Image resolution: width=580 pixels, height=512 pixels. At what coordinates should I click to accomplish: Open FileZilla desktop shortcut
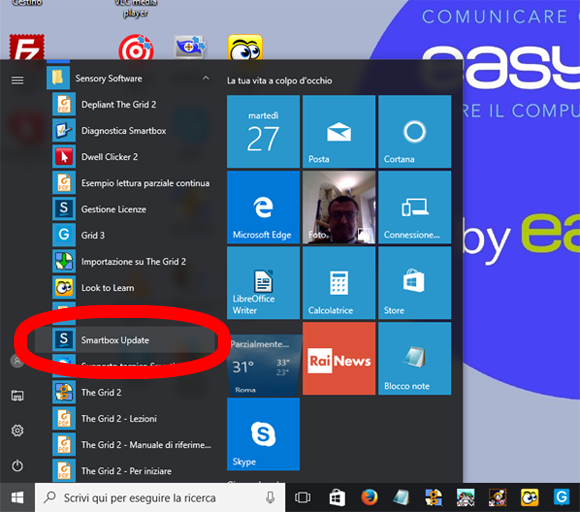27,47
